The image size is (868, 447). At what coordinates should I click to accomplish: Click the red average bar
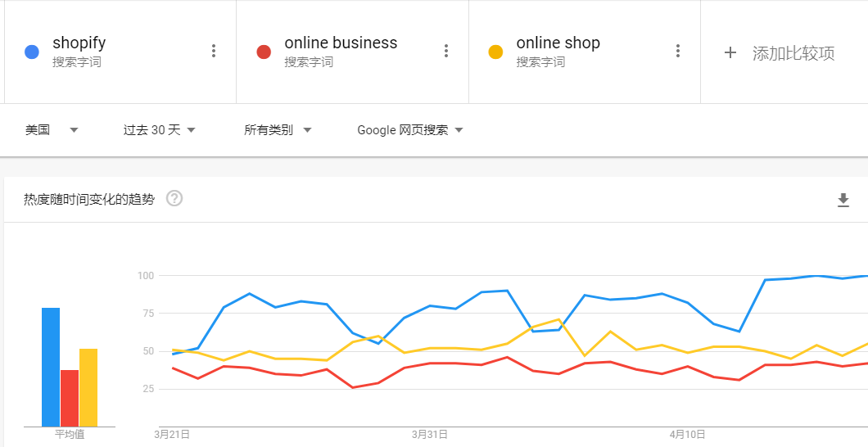pyautogui.click(x=70, y=399)
